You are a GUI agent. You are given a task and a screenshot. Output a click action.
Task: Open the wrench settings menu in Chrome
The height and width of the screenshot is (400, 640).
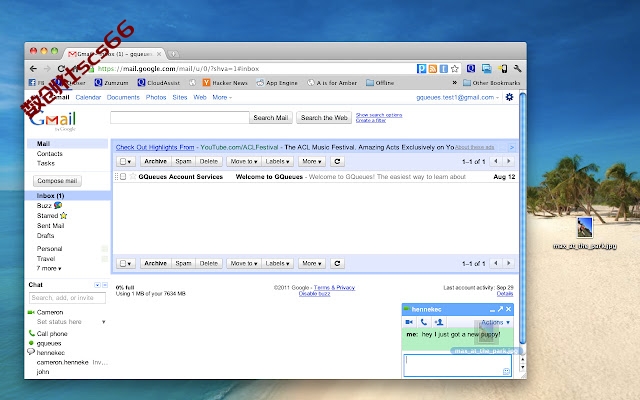point(517,69)
